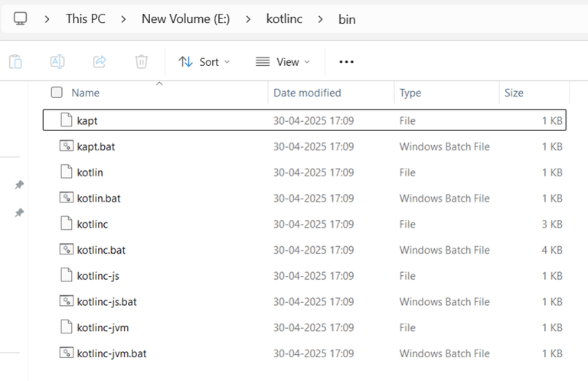Click the first pin icon in sidebar
This screenshot has width=588, height=381.
coord(19,185)
